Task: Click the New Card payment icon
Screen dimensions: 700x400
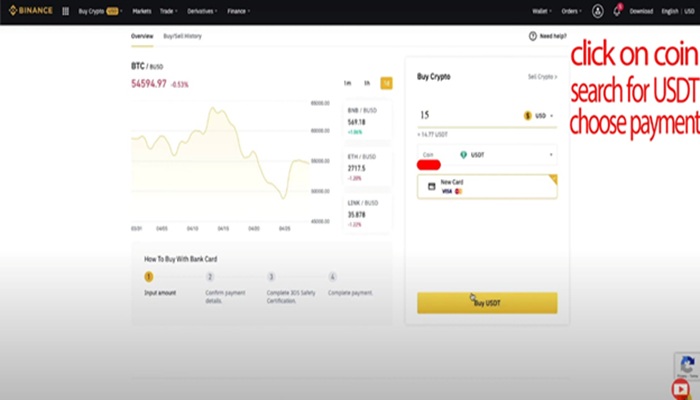Action: [431, 186]
